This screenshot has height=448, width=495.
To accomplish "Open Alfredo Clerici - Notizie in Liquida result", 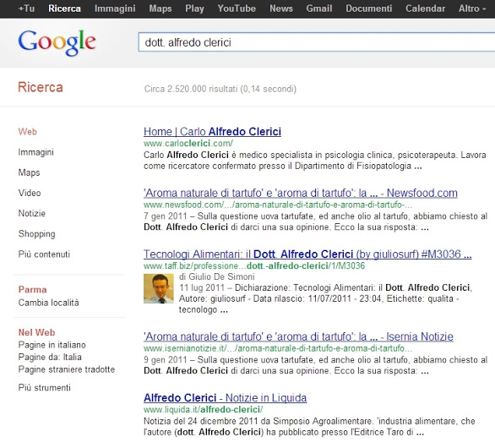I will tap(225, 398).
